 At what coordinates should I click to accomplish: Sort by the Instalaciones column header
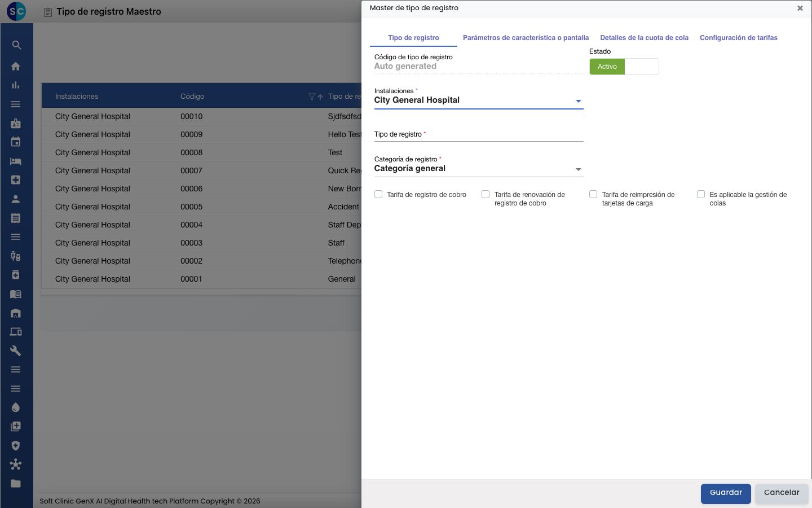[77, 97]
